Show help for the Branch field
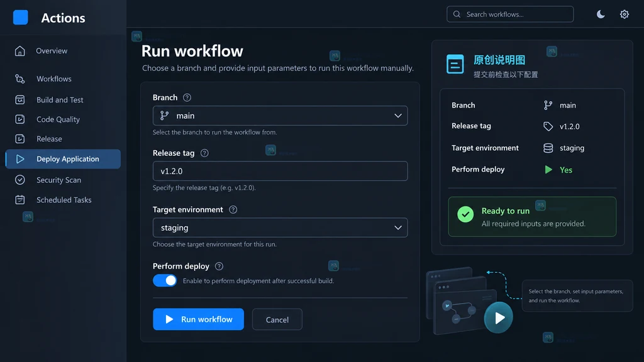The width and height of the screenshot is (644, 362). pos(187,97)
